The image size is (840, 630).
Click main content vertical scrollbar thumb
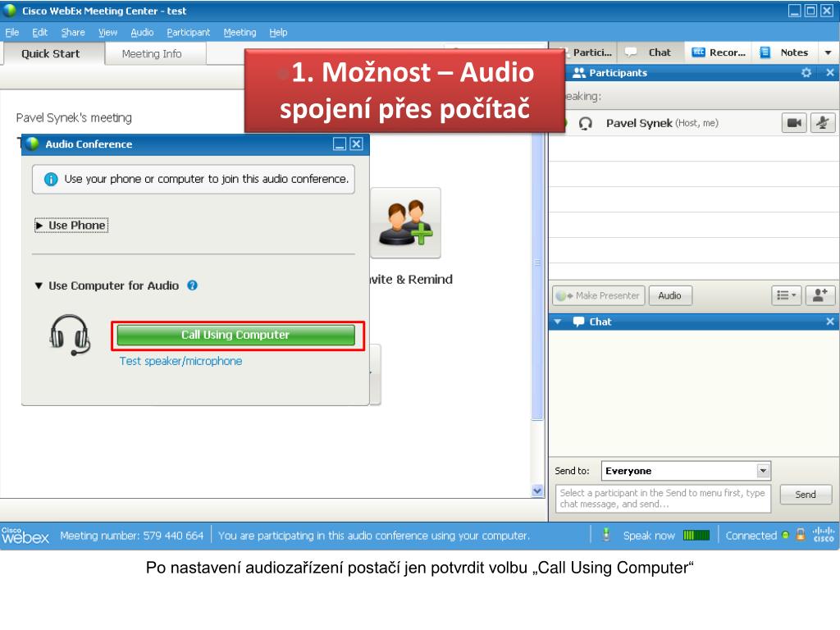(537, 276)
